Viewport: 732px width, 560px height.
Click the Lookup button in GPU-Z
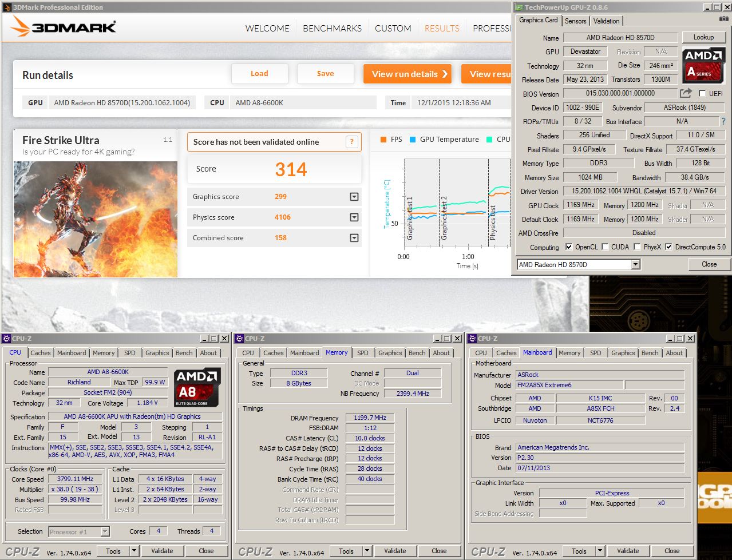point(703,37)
